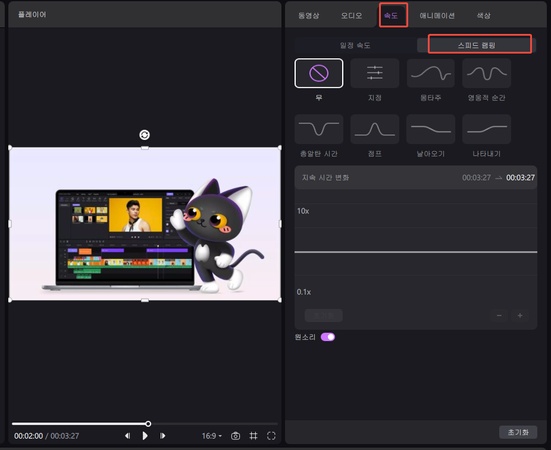Click the 00:02:00 current timecode
Image resolution: width=551 pixels, height=450 pixels.
(28, 436)
